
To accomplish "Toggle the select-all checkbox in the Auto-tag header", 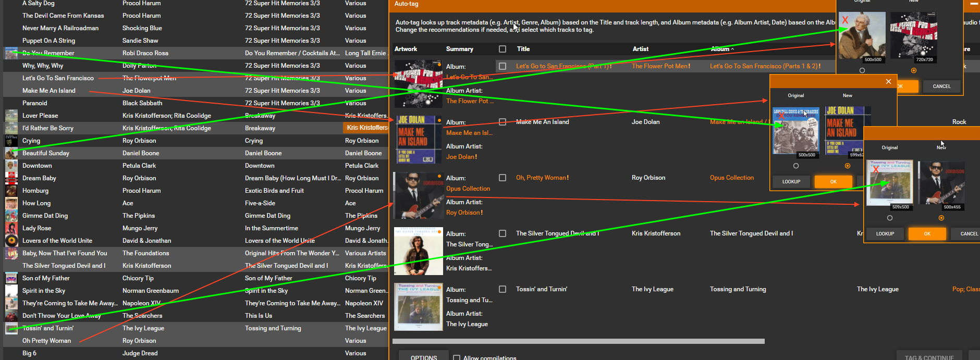I will (503, 49).
